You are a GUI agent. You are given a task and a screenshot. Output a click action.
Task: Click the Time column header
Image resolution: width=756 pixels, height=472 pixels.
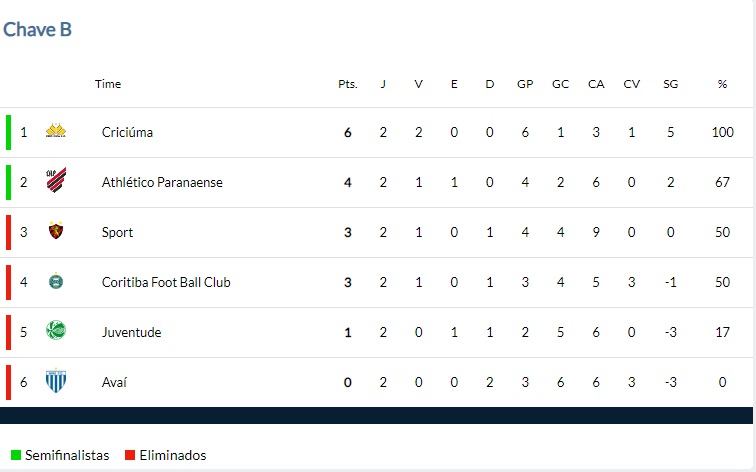point(108,84)
